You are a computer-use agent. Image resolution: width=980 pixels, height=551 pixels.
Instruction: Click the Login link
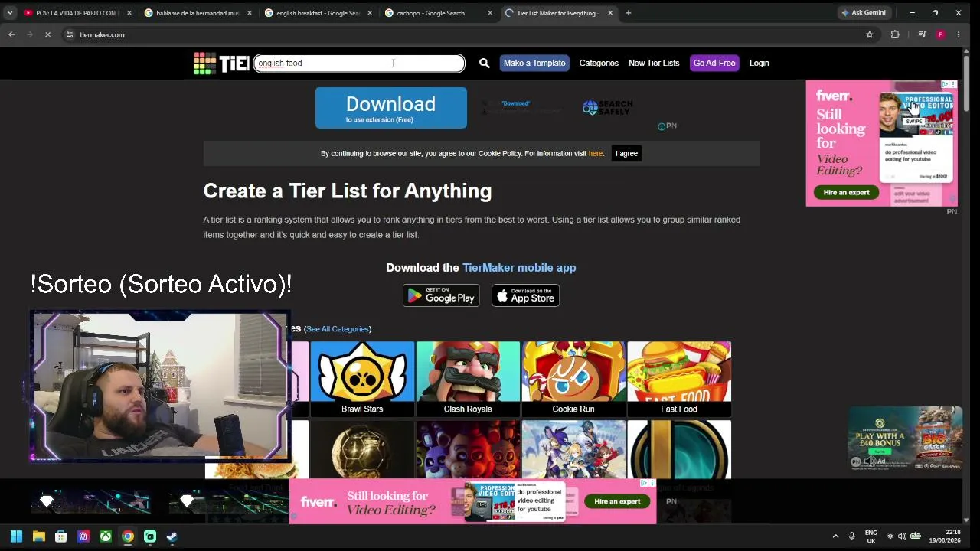pos(759,64)
